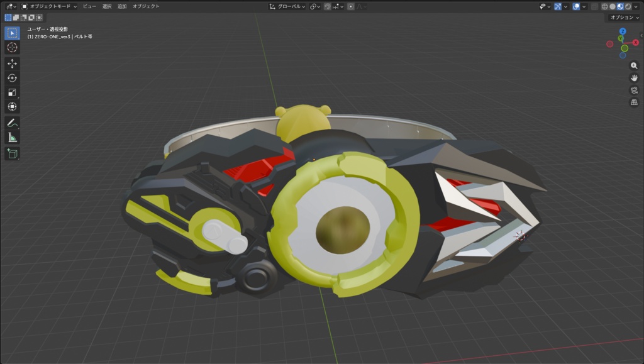644x364 pixels.
Task: Select the Add Cube tool
Action: coord(12,153)
